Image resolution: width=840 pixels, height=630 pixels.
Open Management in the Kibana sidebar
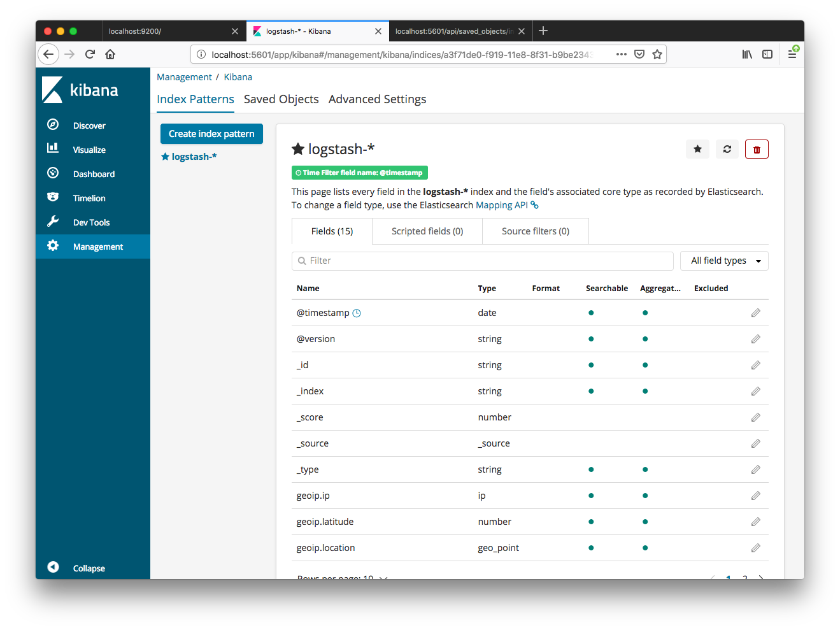[93, 247]
